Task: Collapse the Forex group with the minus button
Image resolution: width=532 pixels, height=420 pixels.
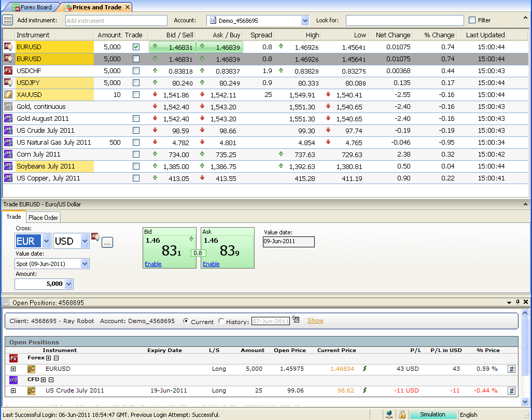Action: coord(57,358)
